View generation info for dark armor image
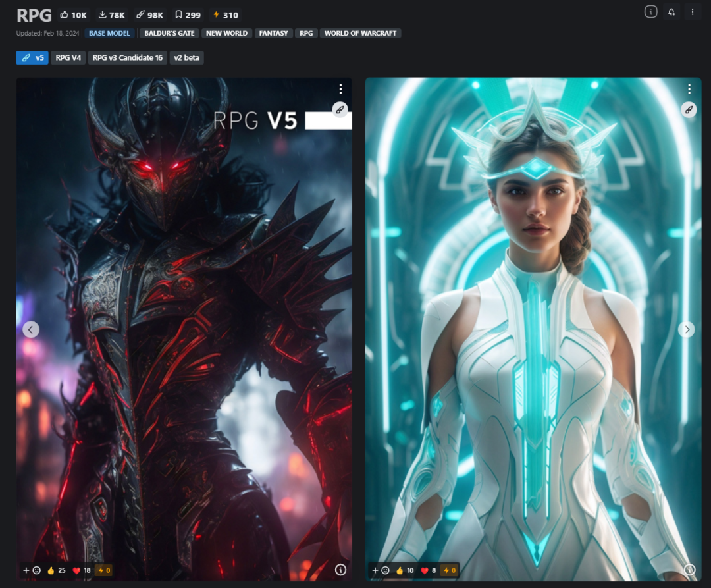Screen dimensions: 711x588 click(340, 570)
